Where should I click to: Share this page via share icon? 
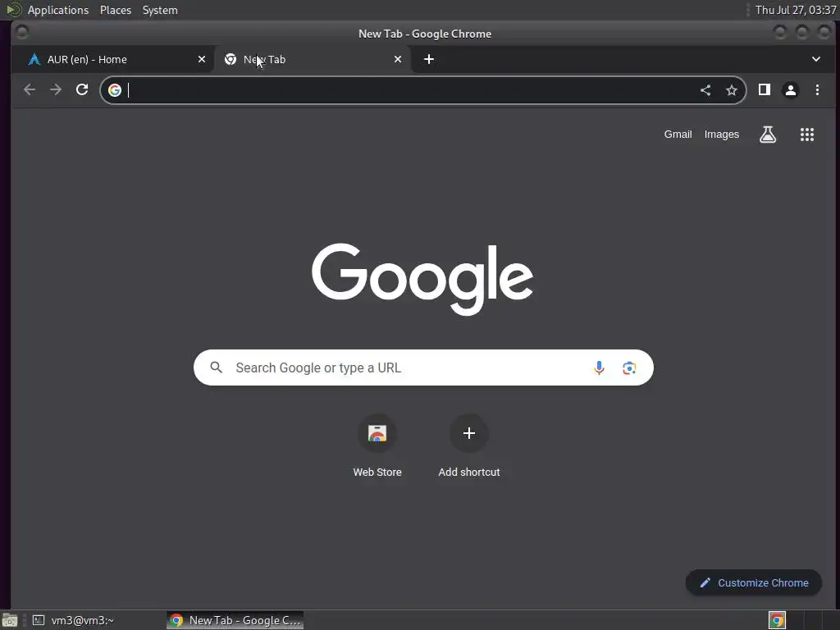tap(705, 90)
